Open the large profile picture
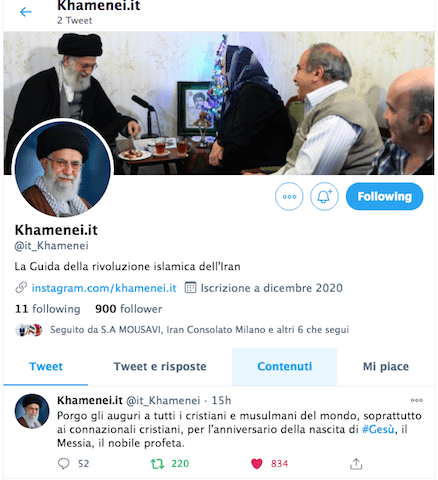Viewport: 438px width, 480px height. click(x=63, y=168)
